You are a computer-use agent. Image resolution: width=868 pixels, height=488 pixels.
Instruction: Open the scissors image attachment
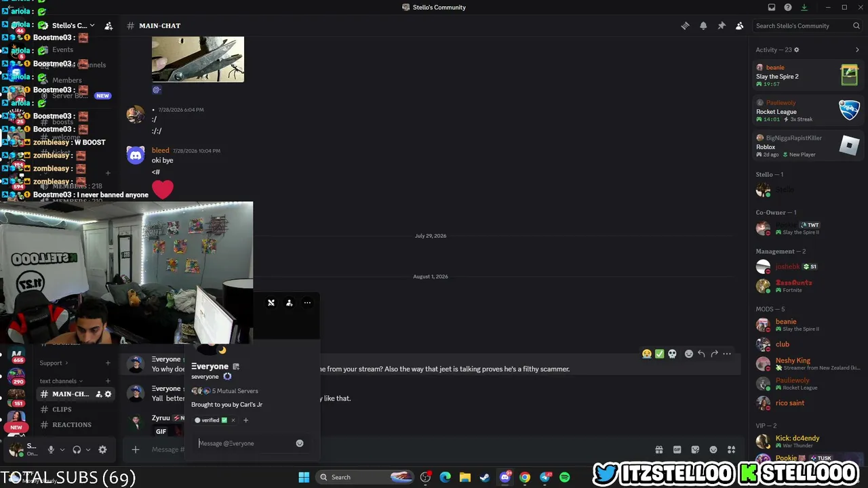click(198, 60)
